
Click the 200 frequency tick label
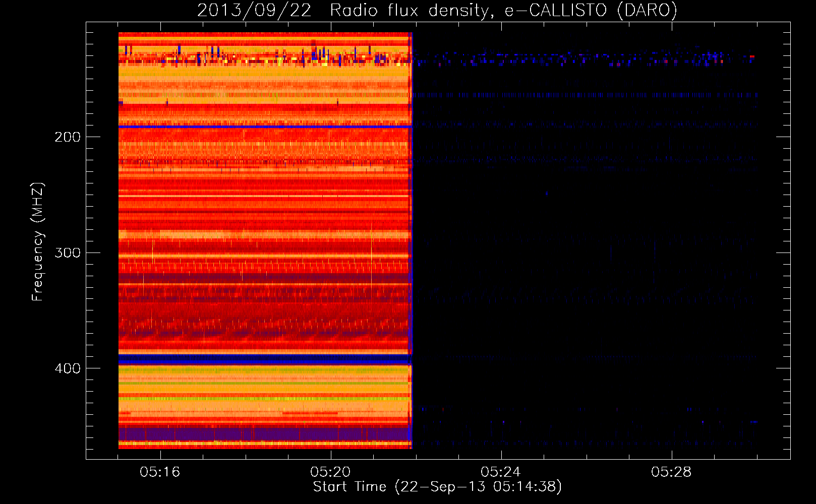click(68, 137)
